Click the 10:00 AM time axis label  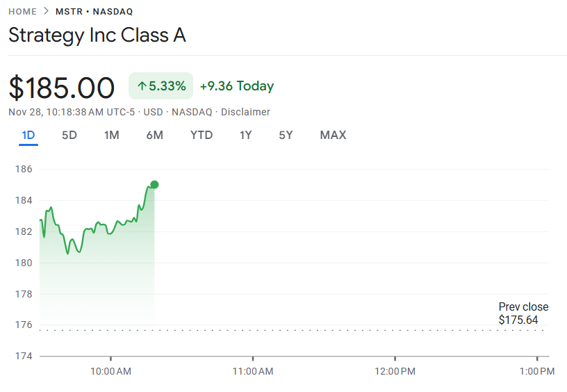tap(110, 371)
